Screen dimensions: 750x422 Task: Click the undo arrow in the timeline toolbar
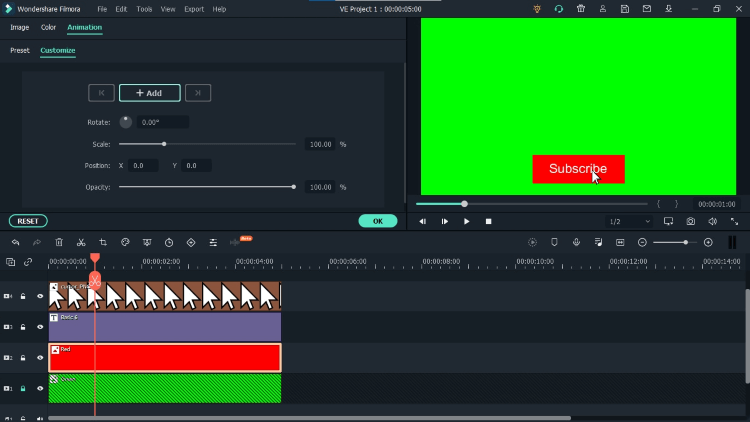click(15, 243)
